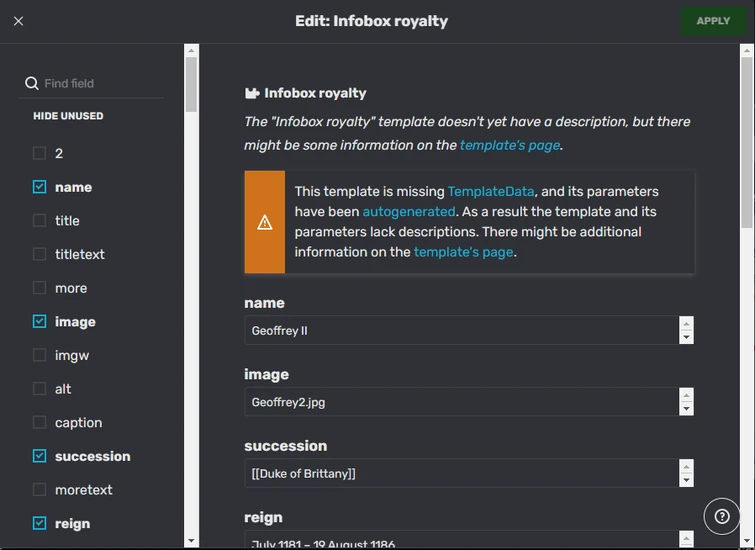The width and height of the screenshot is (755, 550).
Task: Click the sidebar field list scrollbar
Action: pyautogui.click(x=191, y=300)
